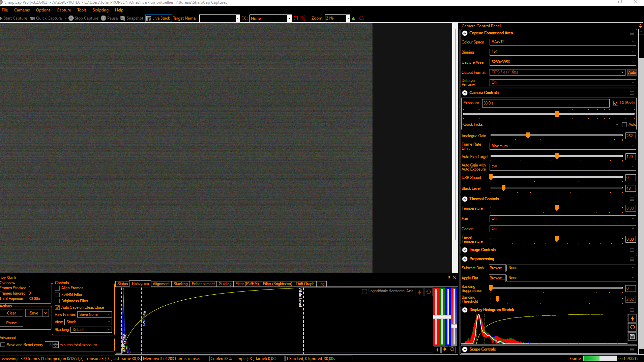
Task: Open the Scripting menu
Action: point(100,10)
